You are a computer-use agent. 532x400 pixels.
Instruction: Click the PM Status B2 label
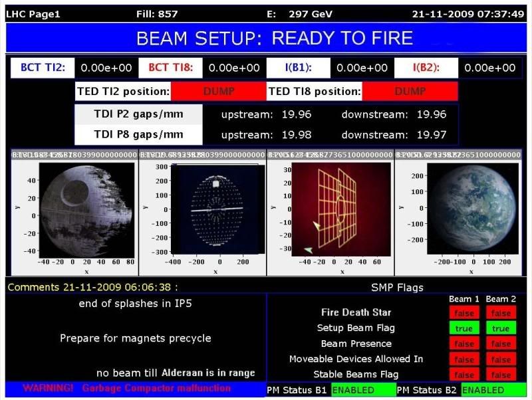pyautogui.click(x=427, y=390)
